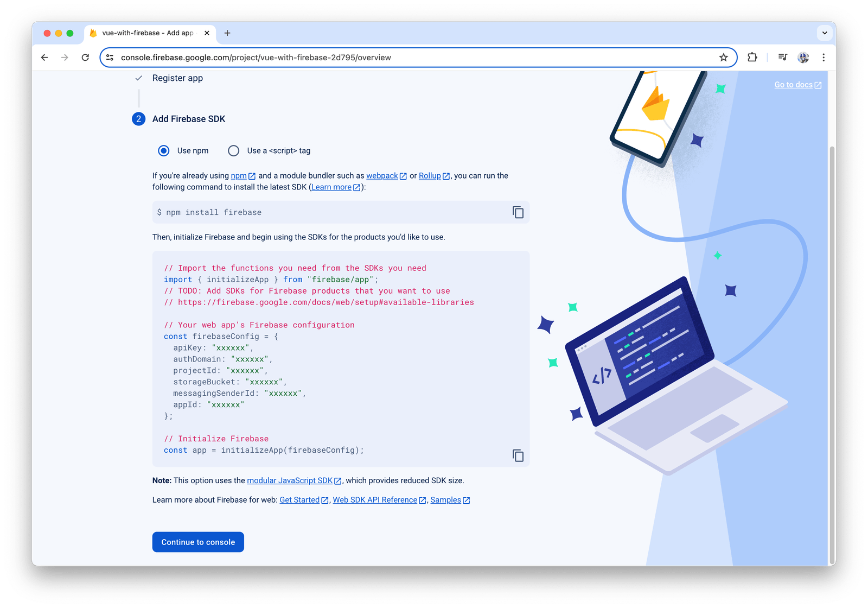Open the Chrome profile avatar

803,58
